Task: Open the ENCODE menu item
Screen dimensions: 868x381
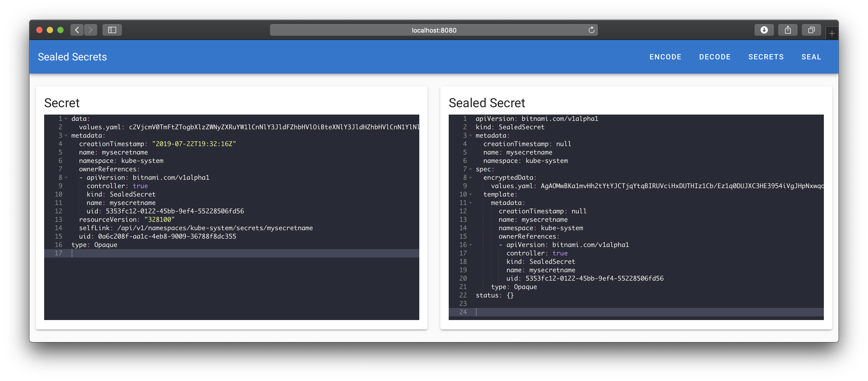Action: coord(665,57)
